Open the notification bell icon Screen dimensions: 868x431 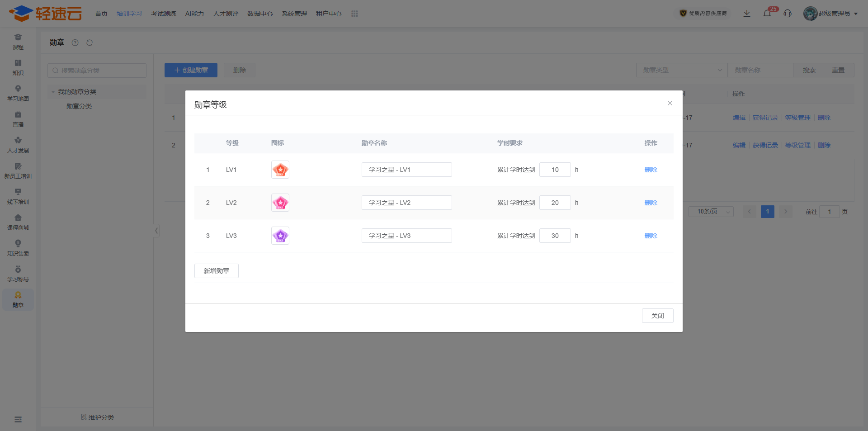click(x=767, y=14)
